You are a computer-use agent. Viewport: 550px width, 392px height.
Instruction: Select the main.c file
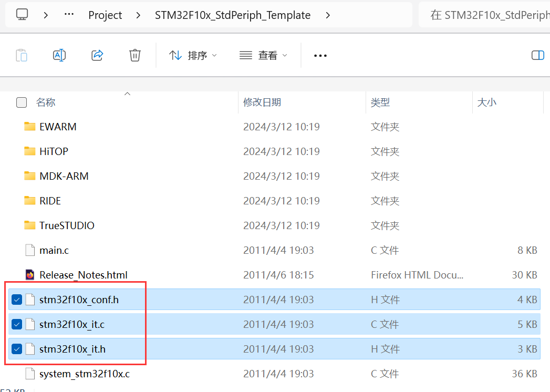click(x=54, y=250)
